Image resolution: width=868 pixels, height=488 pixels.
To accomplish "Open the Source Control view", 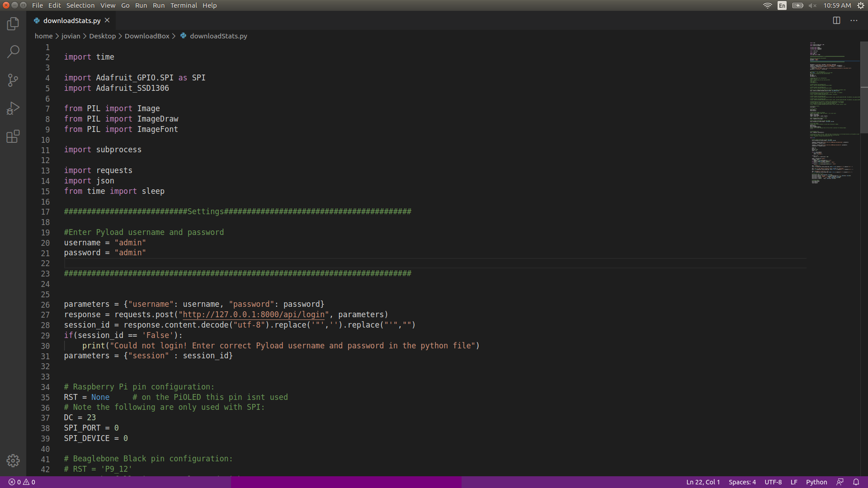I will (x=13, y=80).
